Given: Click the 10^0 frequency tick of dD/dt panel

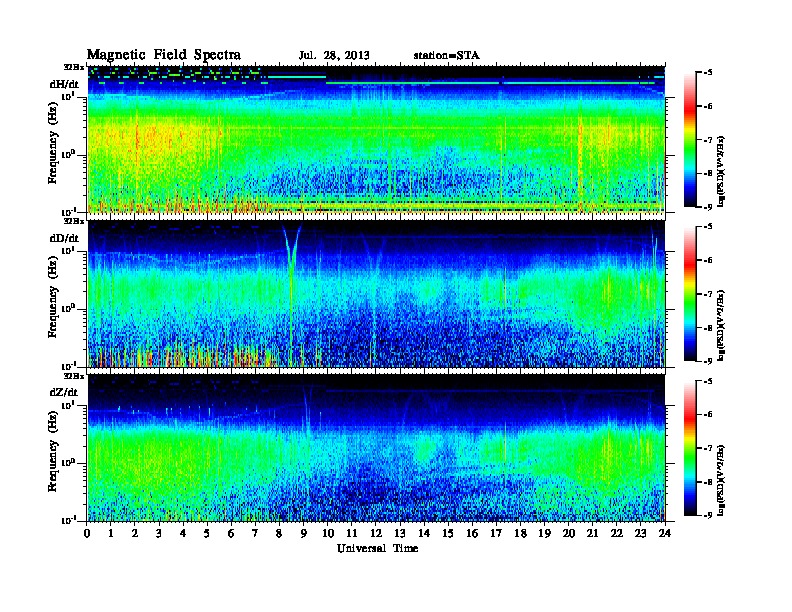Looking at the screenshot, I should (68, 308).
